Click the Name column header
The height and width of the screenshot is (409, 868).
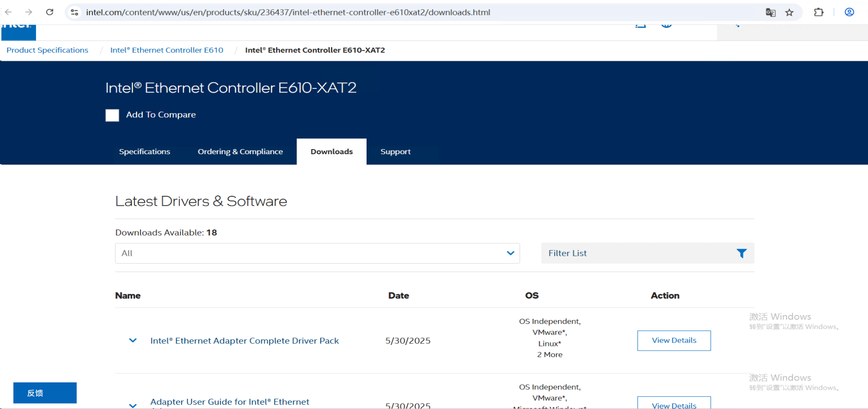point(128,295)
